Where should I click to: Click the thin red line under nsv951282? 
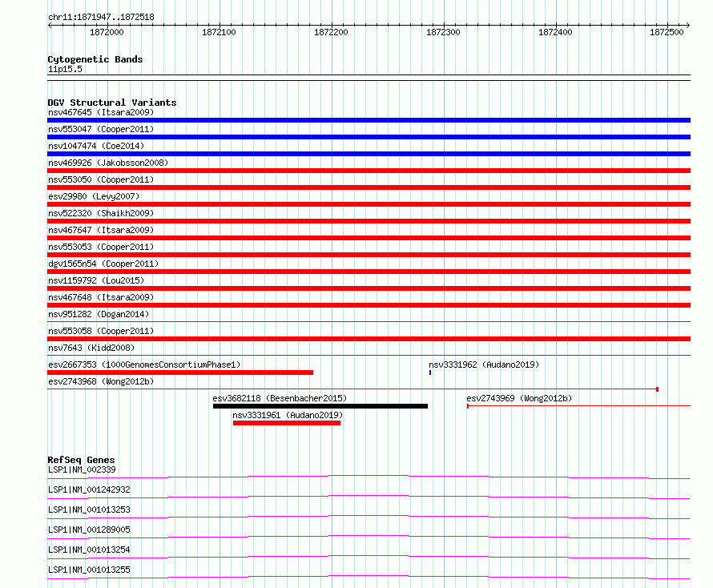pyautogui.click(x=369, y=322)
